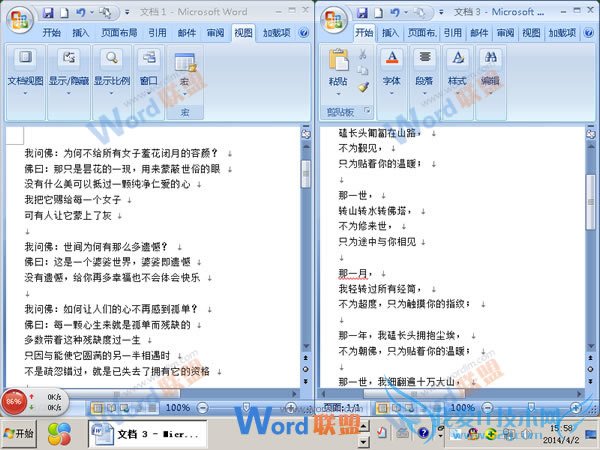Switch to 视图 tab in 文档 3 window
This screenshot has width=600, height=450.
pos(532,33)
